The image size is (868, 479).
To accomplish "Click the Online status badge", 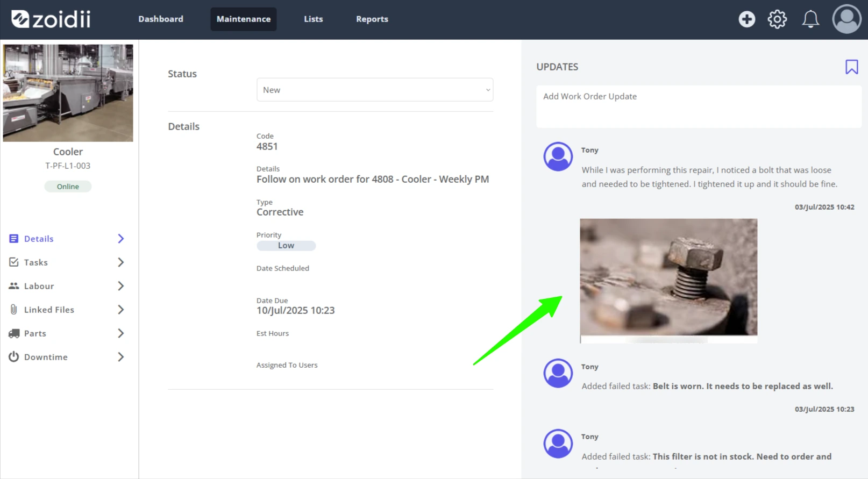I will click(68, 187).
